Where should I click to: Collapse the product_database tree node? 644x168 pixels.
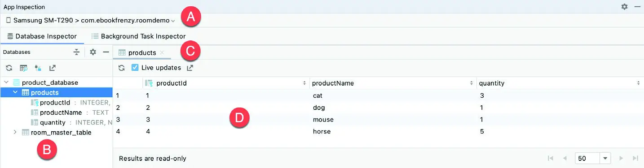point(6,82)
